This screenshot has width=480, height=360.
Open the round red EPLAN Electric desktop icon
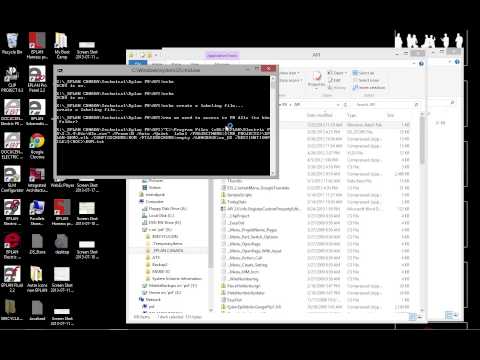pos(12,246)
